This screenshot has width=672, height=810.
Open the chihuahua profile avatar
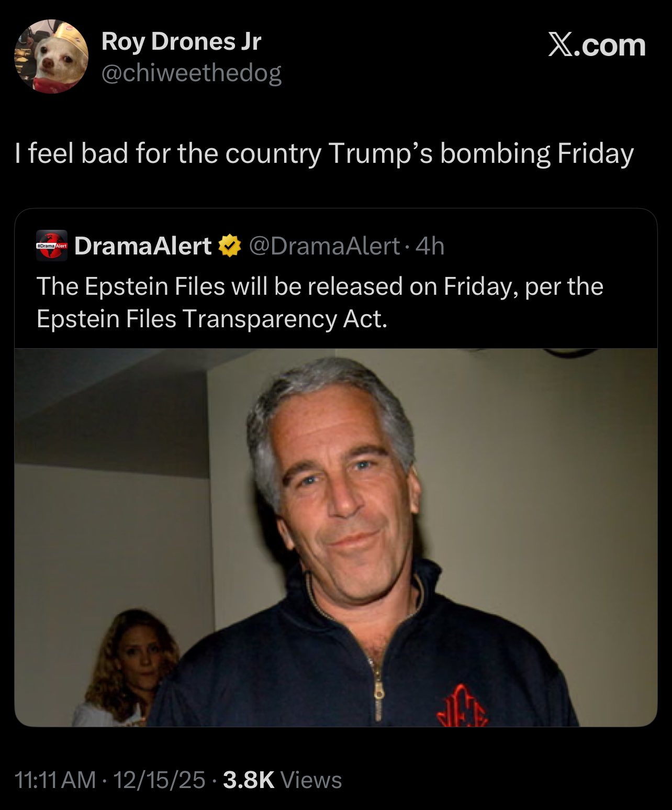pyautogui.click(x=51, y=57)
